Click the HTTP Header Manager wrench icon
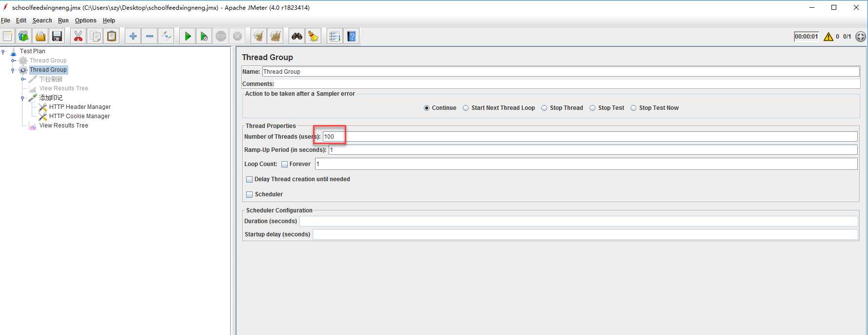 pos(43,107)
